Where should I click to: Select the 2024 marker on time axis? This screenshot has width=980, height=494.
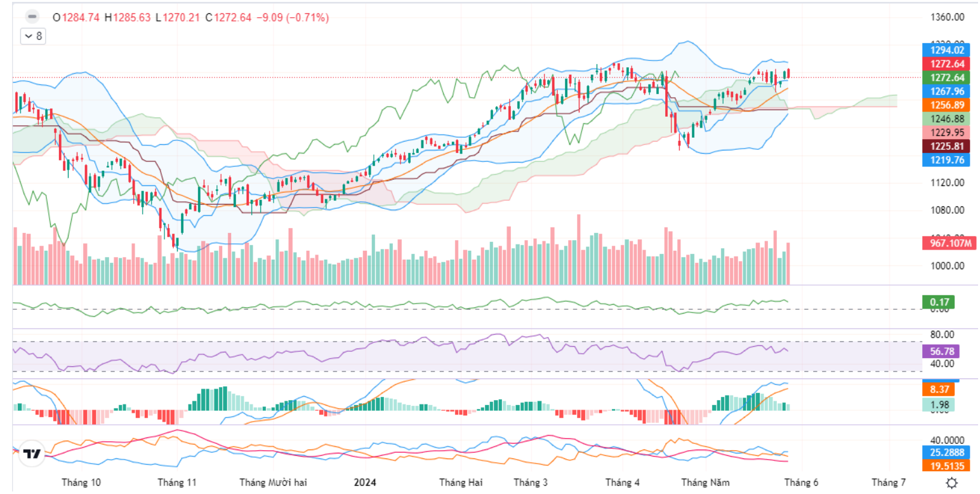click(x=364, y=483)
